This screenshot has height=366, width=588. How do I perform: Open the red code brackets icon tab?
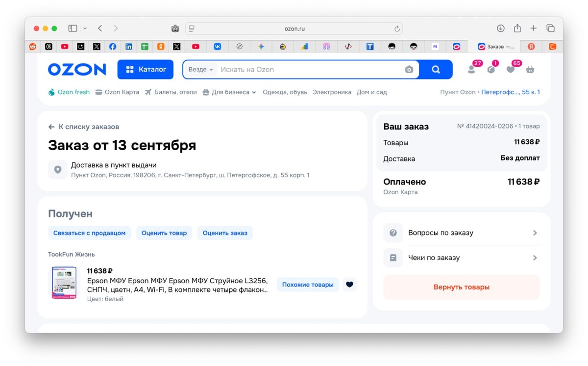tap(348, 47)
